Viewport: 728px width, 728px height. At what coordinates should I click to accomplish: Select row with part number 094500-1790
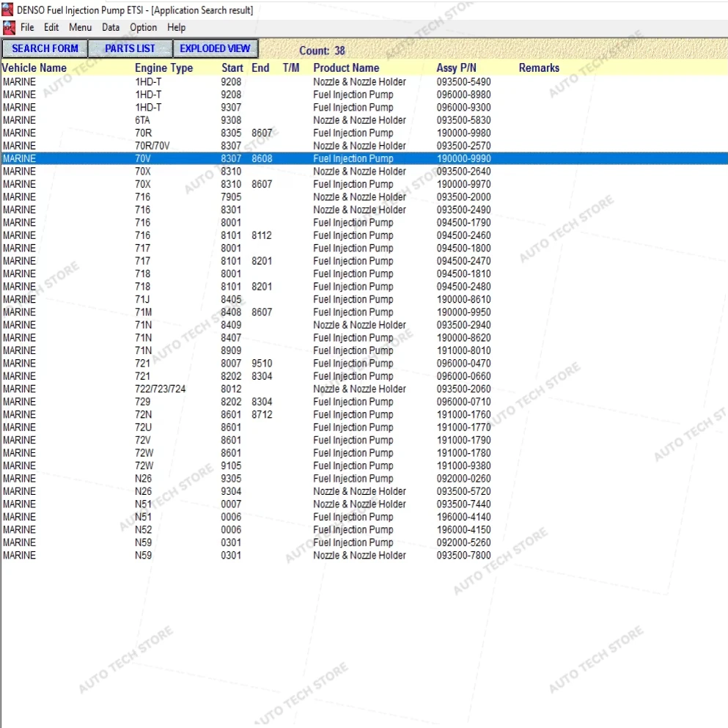[364, 222]
